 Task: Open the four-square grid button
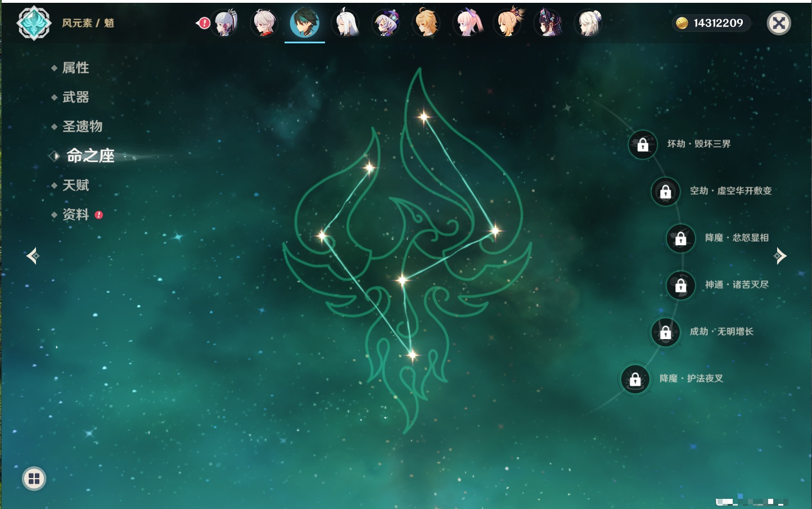pos(34,479)
